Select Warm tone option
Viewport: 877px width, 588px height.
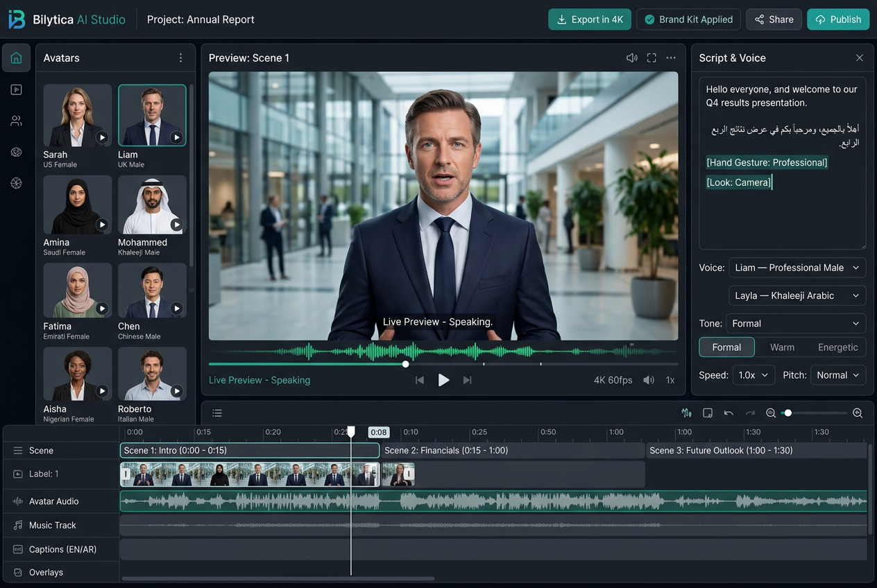782,347
